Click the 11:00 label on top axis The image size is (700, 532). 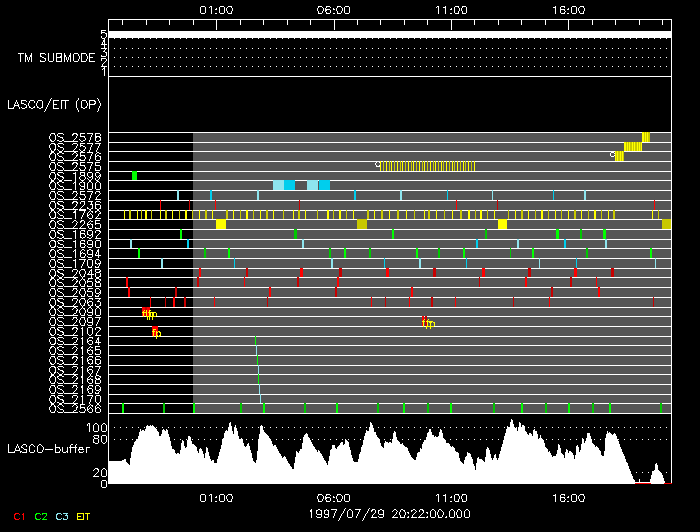(x=451, y=9)
